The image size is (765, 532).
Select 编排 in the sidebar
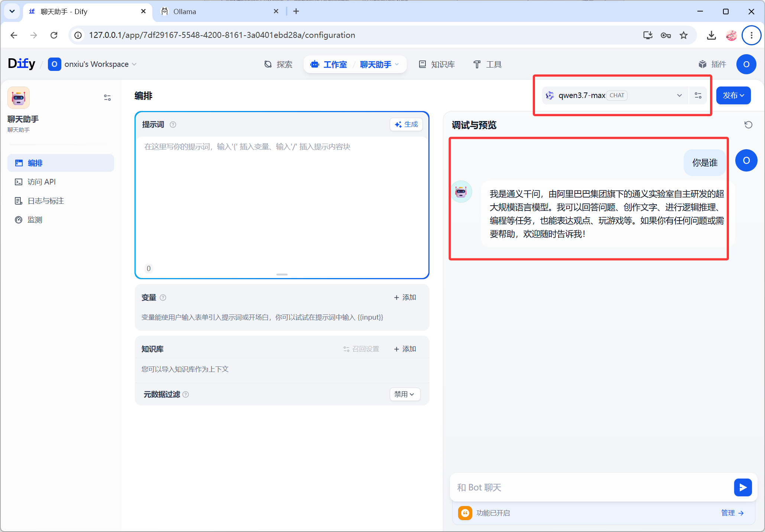pos(61,163)
